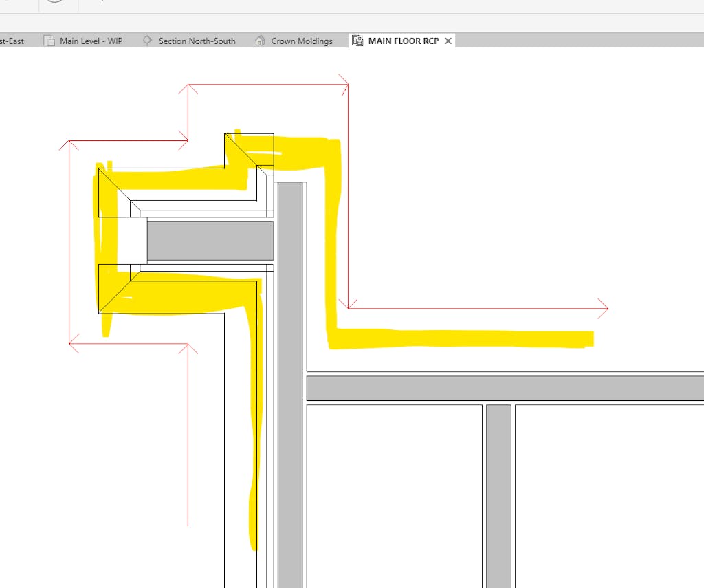Click the house icon beside Crown Moldings
Screen dimensions: 704x588
pos(260,41)
